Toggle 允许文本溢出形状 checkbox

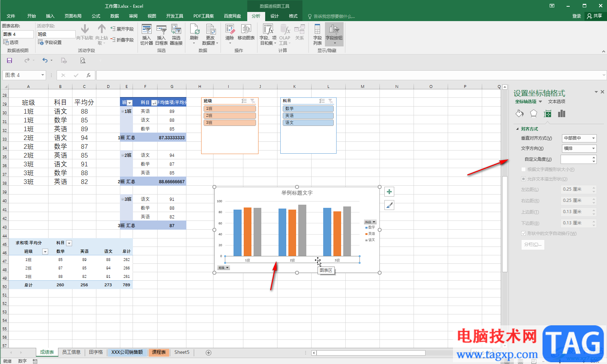tap(523, 179)
